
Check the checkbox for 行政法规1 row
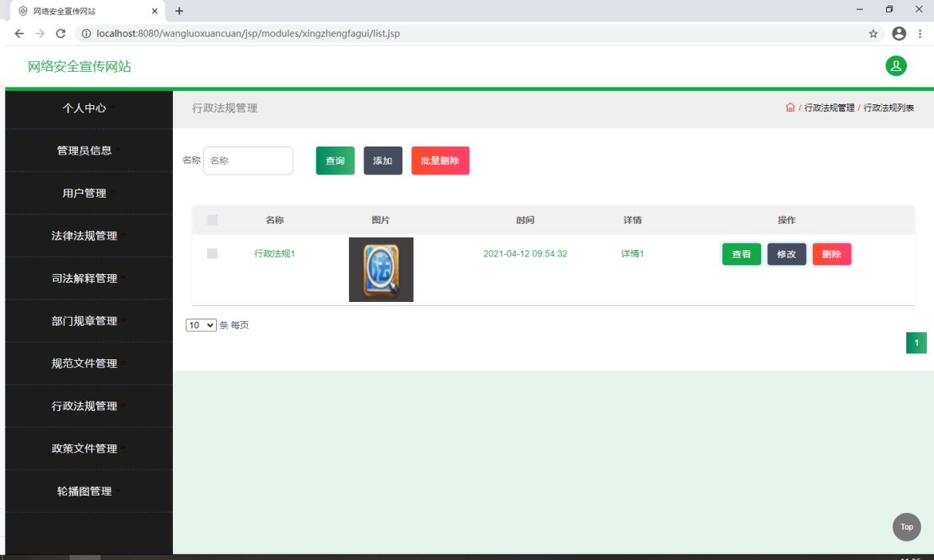pyautogui.click(x=212, y=253)
